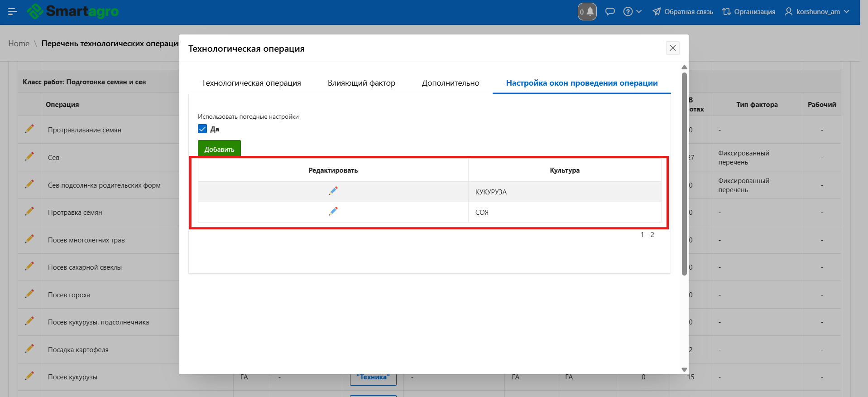This screenshot has height=397, width=868.
Task: Edit the Протравливание семян operation
Action: [x=29, y=129]
